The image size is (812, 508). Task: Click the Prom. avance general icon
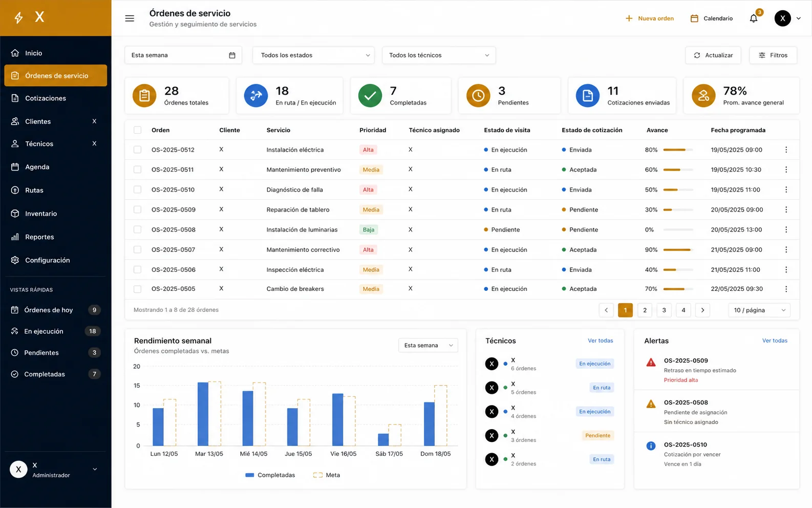(703, 96)
